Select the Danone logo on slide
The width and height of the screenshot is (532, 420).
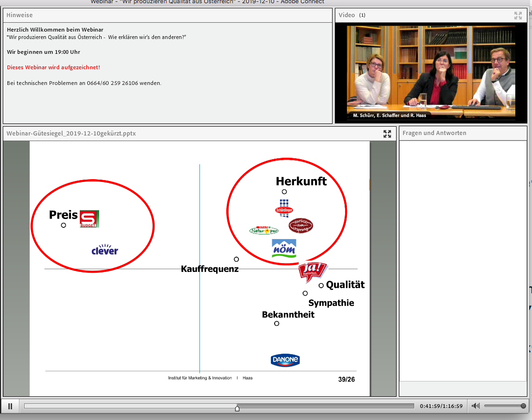tap(285, 360)
